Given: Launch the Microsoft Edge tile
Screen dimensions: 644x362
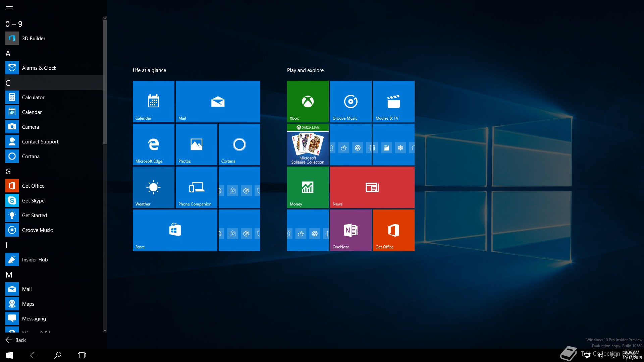Looking at the screenshot, I should click(x=154, y=144).
